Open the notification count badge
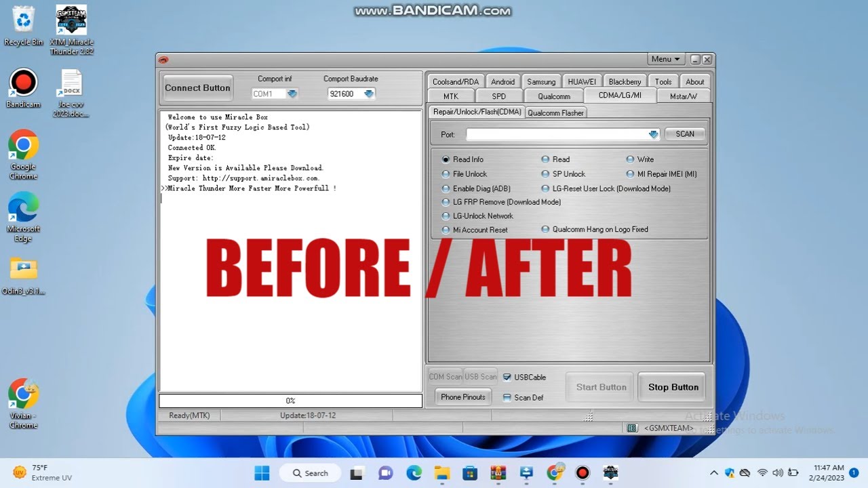The height and width of the screenshot is (488, 868). click(x=854, y=472)
